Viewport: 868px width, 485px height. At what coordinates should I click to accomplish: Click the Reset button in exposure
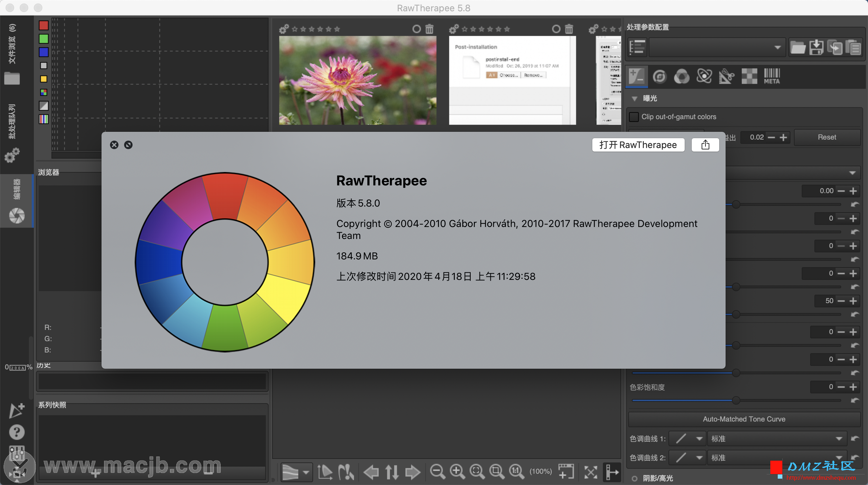pos(827,137)
